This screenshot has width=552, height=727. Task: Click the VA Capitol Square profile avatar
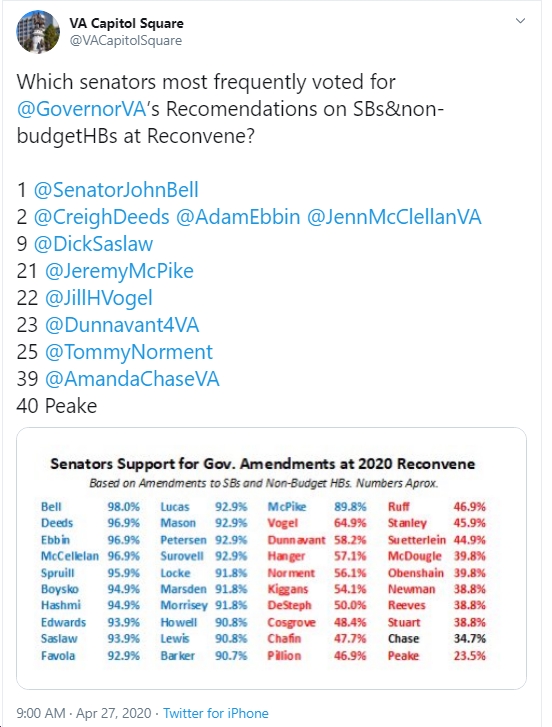(x=38, y=32)
